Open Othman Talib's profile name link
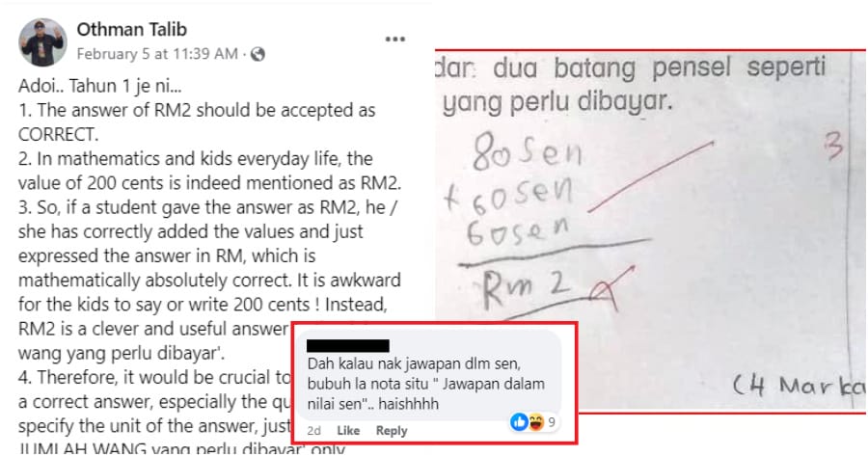Viewport: 868px width, 456px height. click(x=132, y=29)
